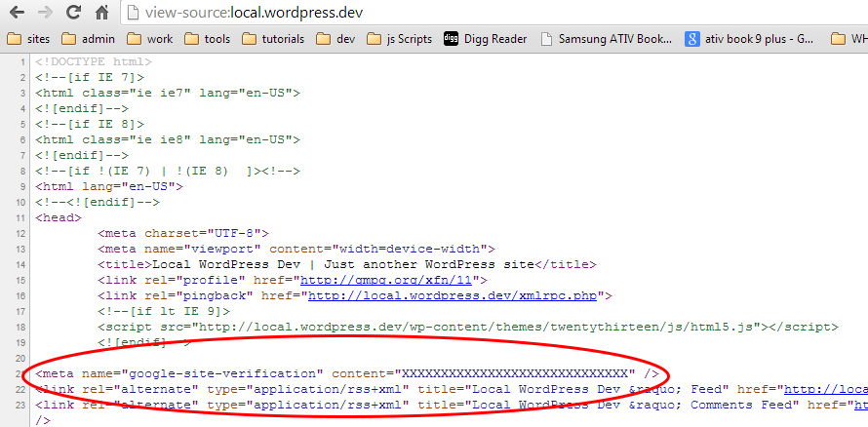Click the browser back arrow
This screenshot has width=868, height=427.
17,12
